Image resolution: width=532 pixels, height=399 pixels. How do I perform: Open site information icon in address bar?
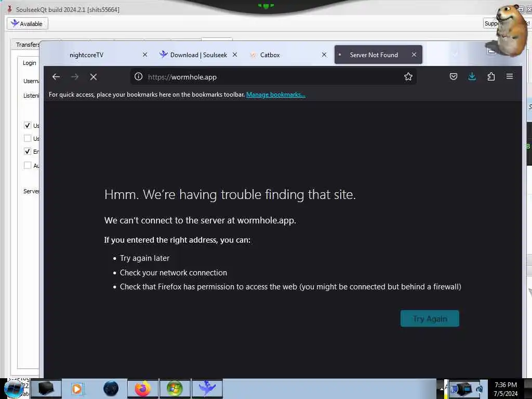pyautogui.click(x=138, y=77)
